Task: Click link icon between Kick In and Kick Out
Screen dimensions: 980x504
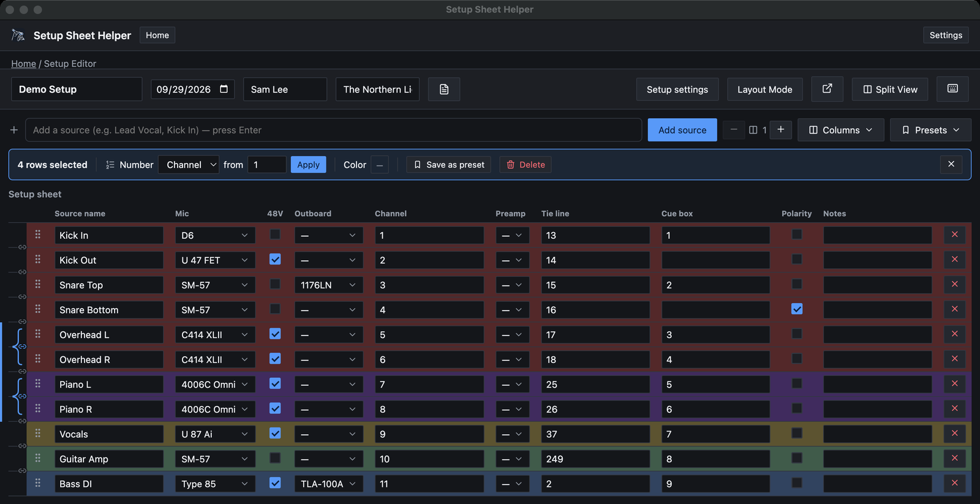Action: 22,247
